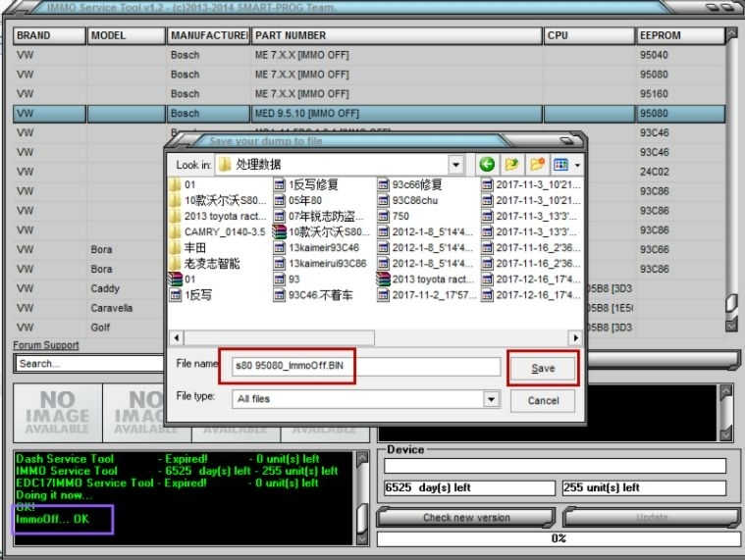Click the green Back navigation icon
745x560 pixels.
(487, 165)
